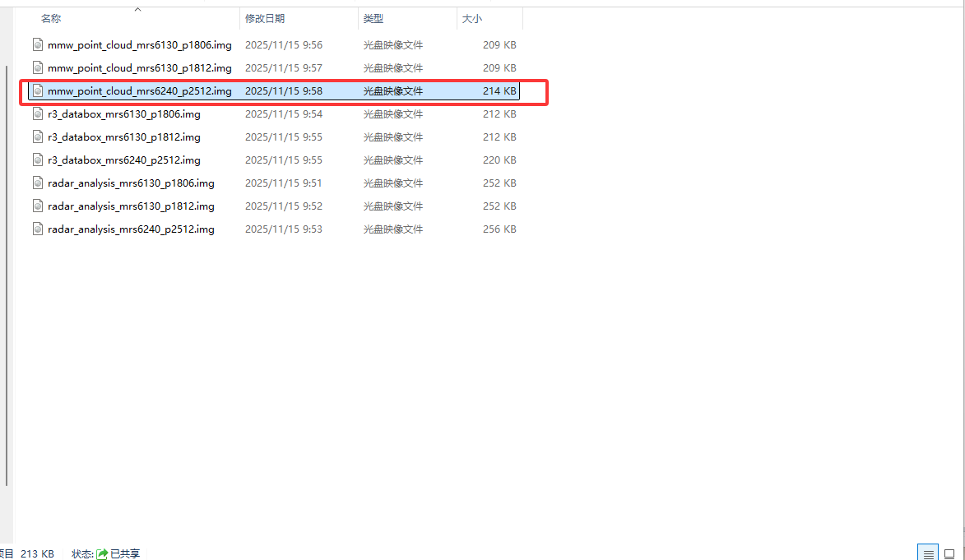Select file r3_databox_mrs6130_p1806.img
Screen dimensions: 965x560
point(123,113)
